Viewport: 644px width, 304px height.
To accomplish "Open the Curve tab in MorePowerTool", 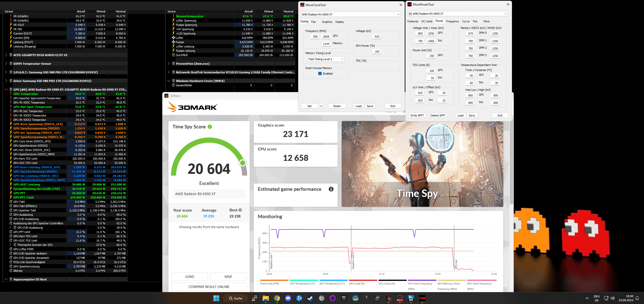I will [466, 21].
